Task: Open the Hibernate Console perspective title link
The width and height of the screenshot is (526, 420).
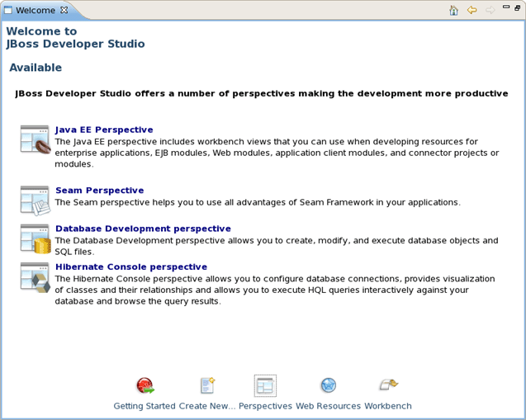Action: (131, 267)
